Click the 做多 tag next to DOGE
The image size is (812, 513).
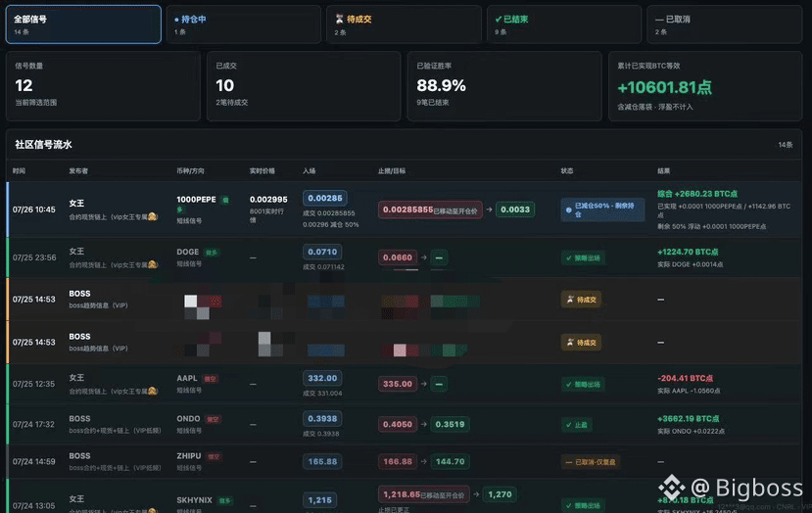(x=212, y=253)
